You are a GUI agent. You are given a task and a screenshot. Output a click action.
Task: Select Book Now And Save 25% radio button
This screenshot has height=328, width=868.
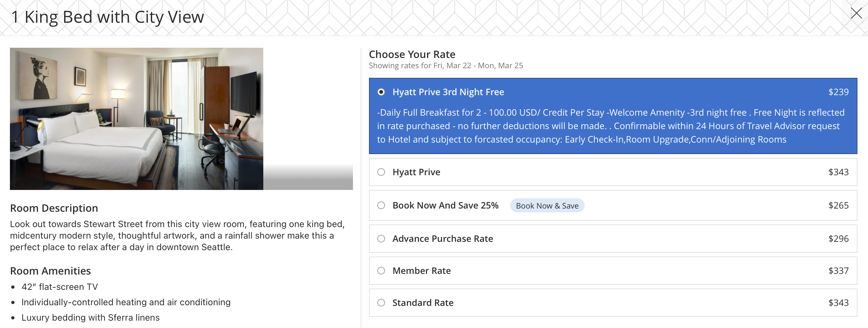(x=381, y=205)
